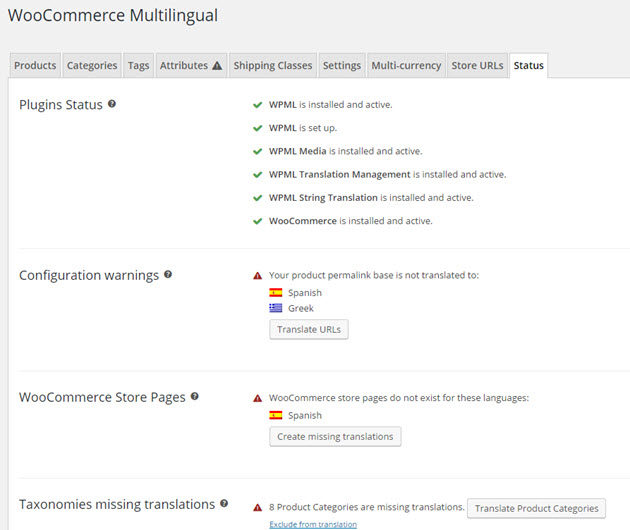Select the Status tab

[x=529, y=65]
